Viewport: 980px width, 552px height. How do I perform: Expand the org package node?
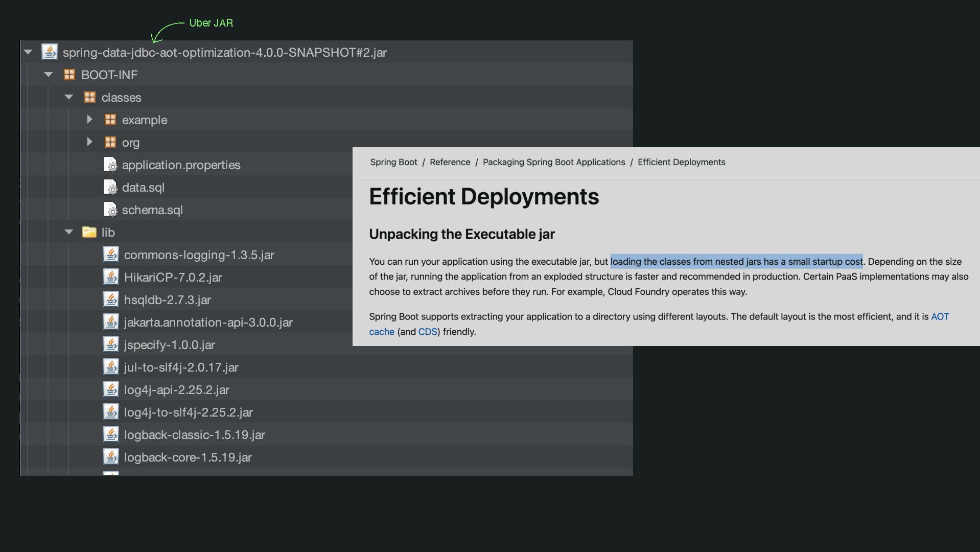click(x=89, y=142)
